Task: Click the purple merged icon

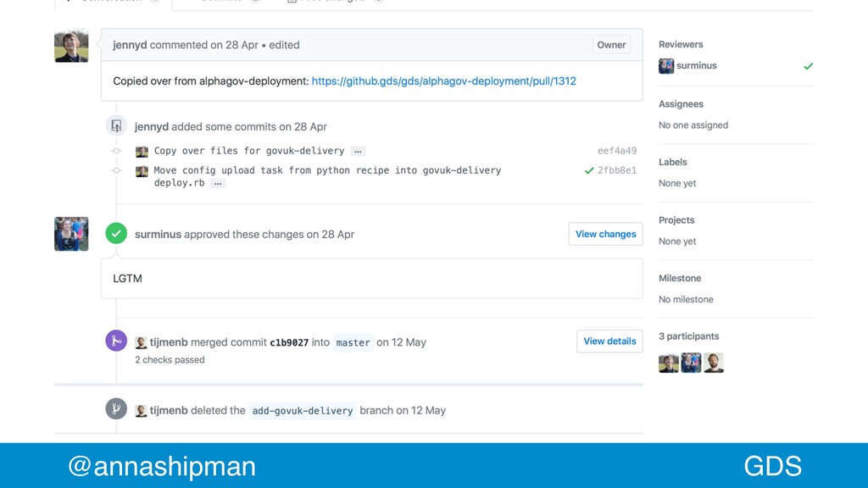Action: pyautogui.click(x=116, y=341)
